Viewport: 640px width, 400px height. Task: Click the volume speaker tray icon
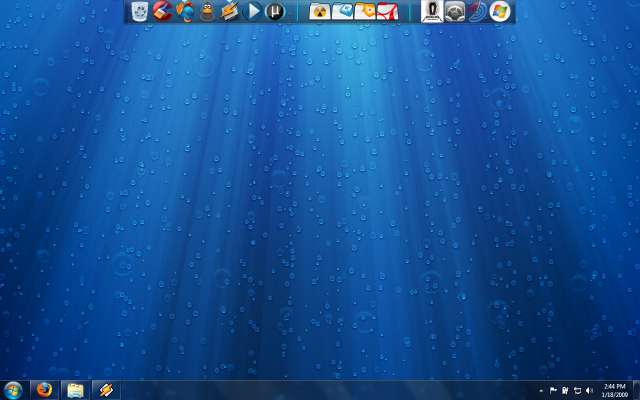pos(589,391)
